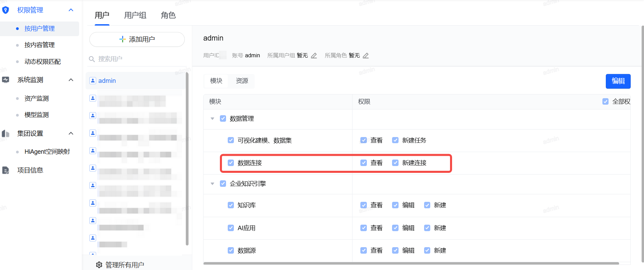
Task: Collapse the 数据管理 module tree row
Action: tap(212, 119)
